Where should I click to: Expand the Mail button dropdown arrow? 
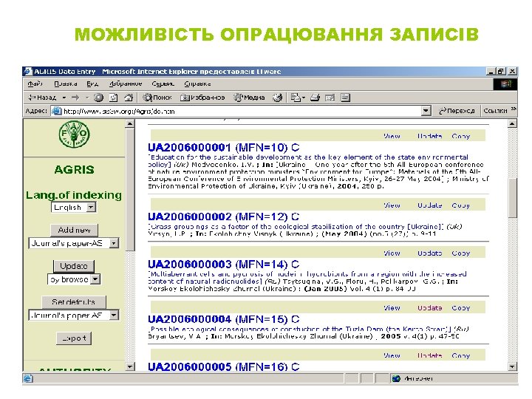pos(304,98)
